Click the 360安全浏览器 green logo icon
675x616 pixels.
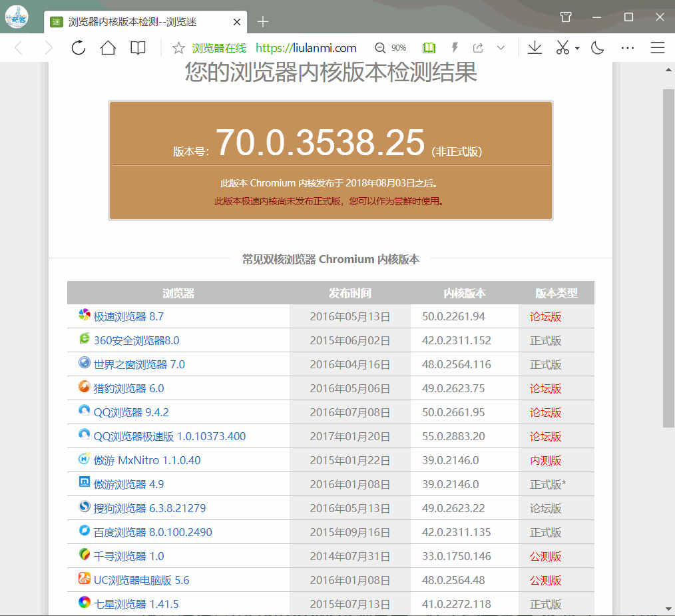pos(85,338)
